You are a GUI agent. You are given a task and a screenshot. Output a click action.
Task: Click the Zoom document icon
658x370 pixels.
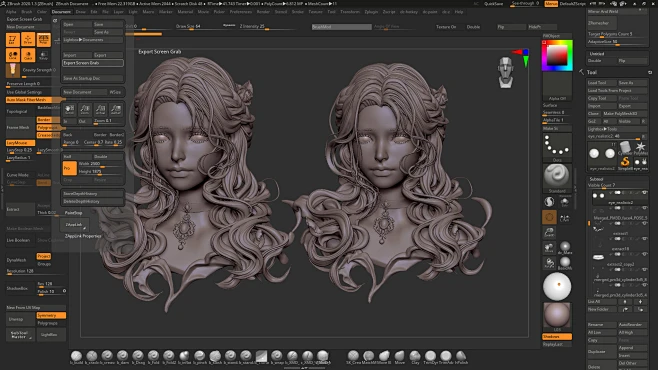pos(85,109)
